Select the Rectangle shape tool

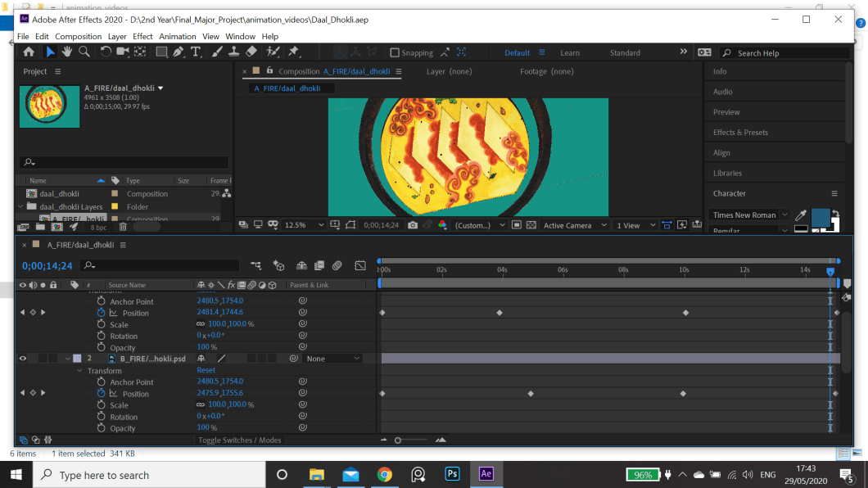[161, 52]
